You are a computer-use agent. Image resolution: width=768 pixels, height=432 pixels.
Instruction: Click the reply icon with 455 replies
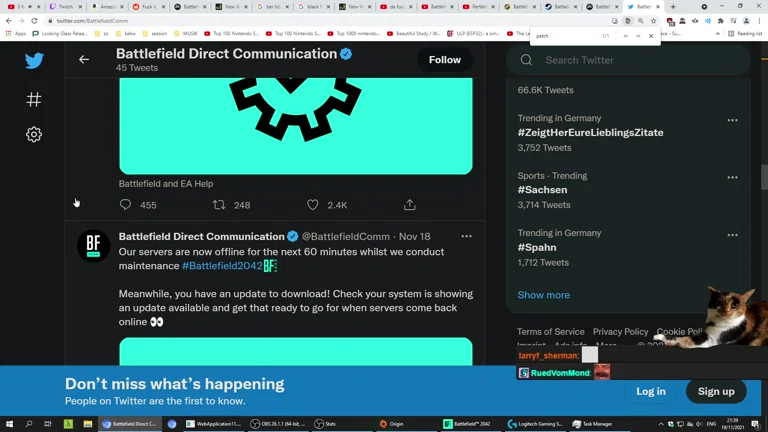[x=125, y=205]
